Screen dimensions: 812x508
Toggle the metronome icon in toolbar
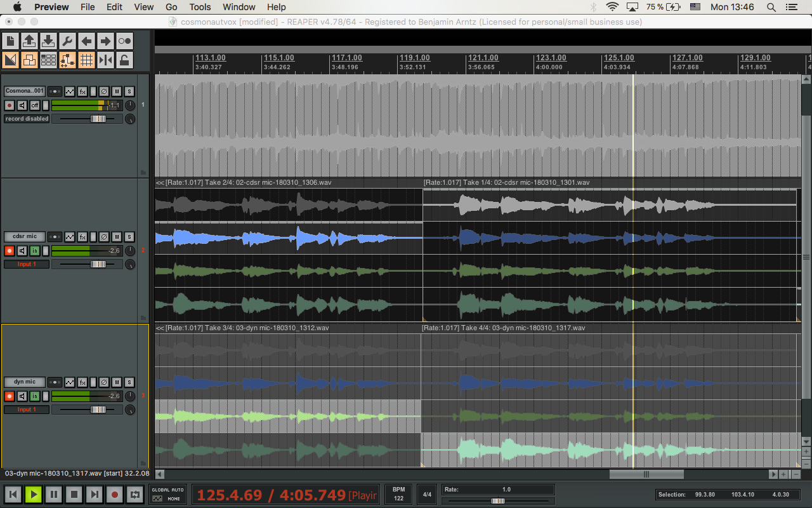(124, 41)
